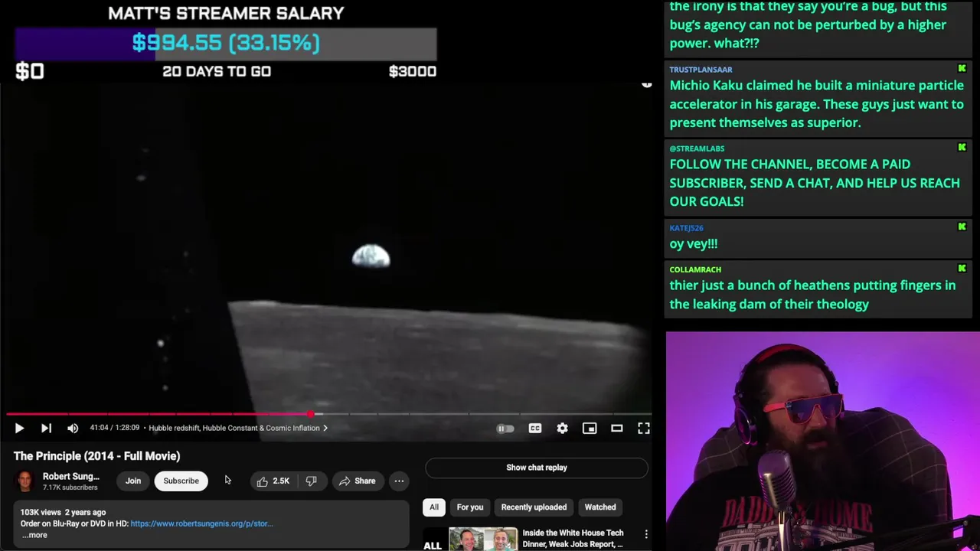Click the MATT'S STREAMER SALARY heading
Screen dimensions: 980x551
tap(226, 13)
